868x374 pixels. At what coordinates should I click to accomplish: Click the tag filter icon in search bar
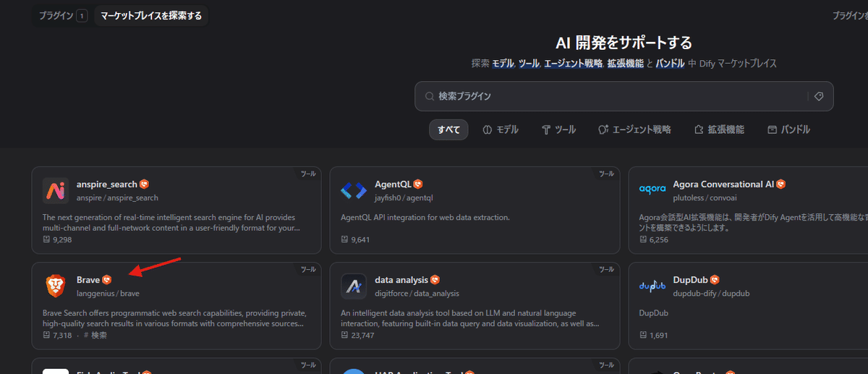click(819, 96)
